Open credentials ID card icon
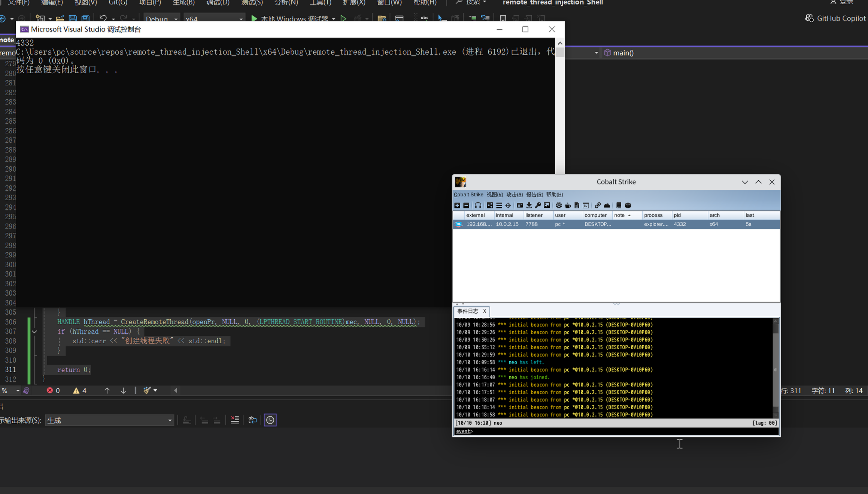This screenshot has width=868, height=494. 520,205
